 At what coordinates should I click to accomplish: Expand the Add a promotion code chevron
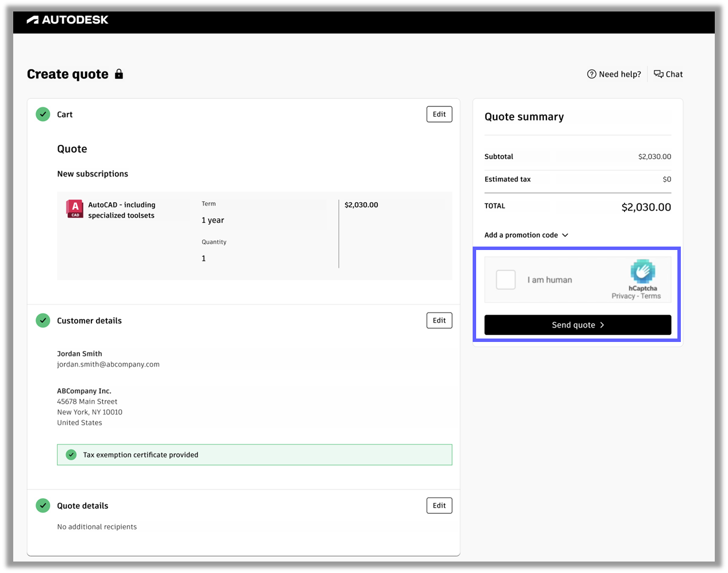point(565,235)
